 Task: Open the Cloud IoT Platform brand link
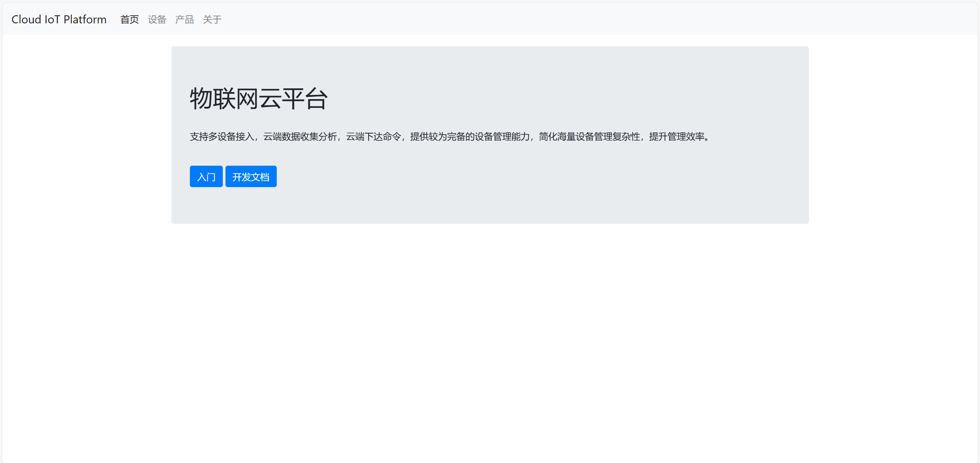tap(59, 19)
